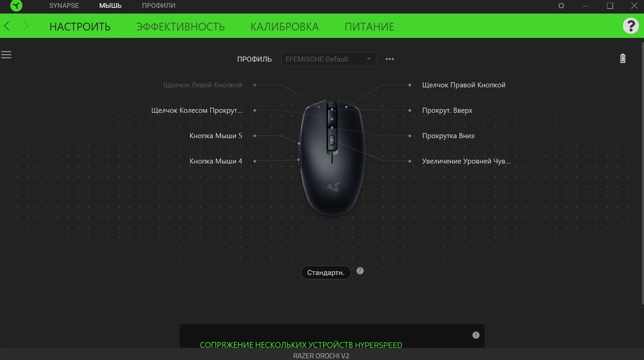Click the Hyperspeed pairing help icon

click(476, 335)
